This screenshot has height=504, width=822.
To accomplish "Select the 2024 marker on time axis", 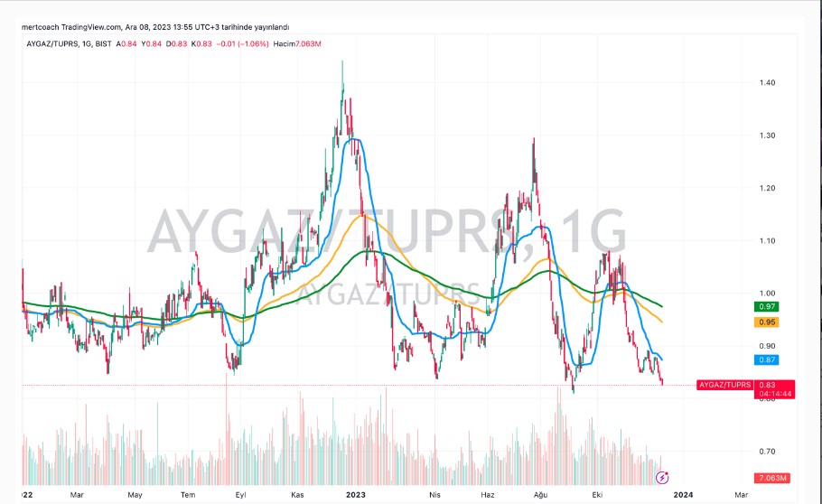I will 684,494.
